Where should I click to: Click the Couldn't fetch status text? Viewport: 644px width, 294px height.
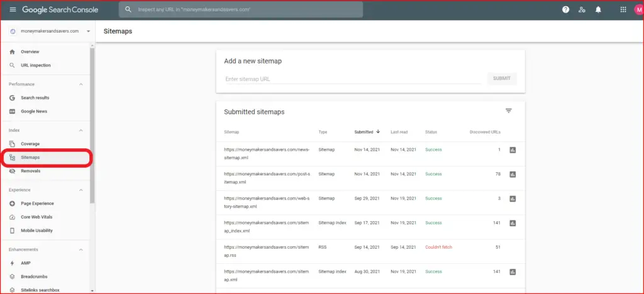438,248
